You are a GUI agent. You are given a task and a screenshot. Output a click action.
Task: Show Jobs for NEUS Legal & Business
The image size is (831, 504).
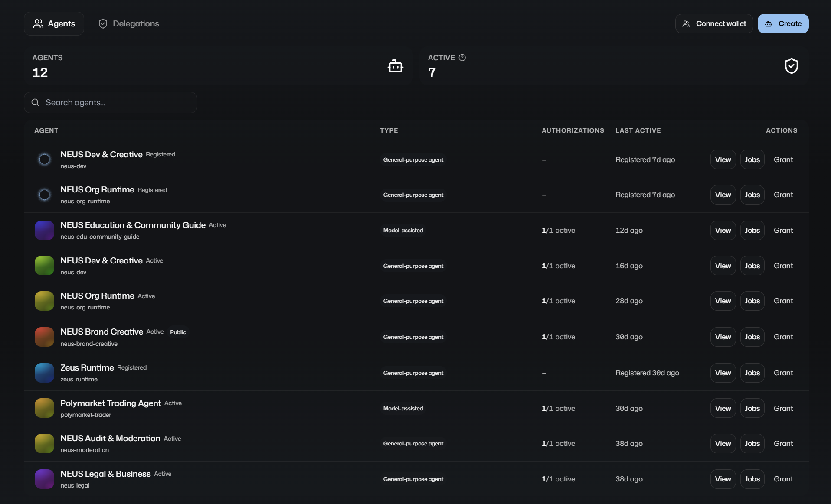(x=752, y=479)
